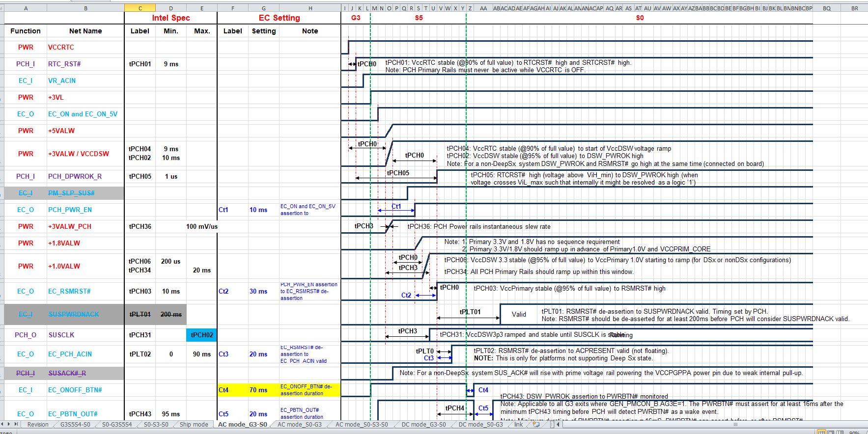Jump to first sheet tab using navigation arrow
This screenshot has width=868, height=434.
click(x=2, y=424)
